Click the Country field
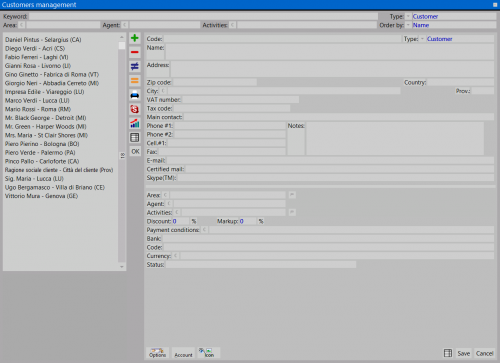Viewport: 500px width, 363px height. point(461,82)
